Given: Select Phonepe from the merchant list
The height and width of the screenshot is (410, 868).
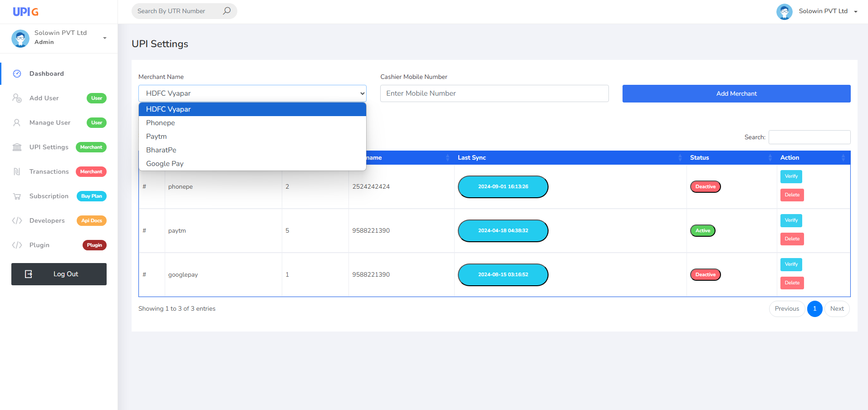Looking at the screenshot, I should 252,123.
